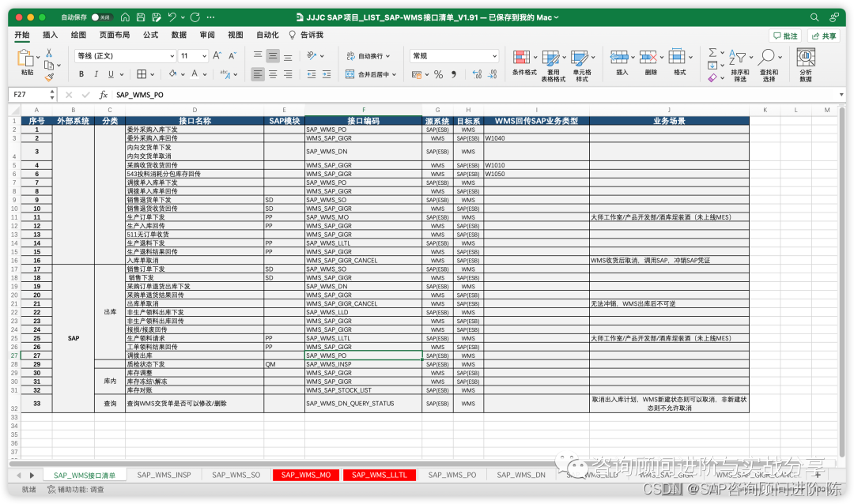This screenshot has width=854, height=504.
Task: Switch to red SAP_WMS_MO sheet tab
Action: point(305,475)
